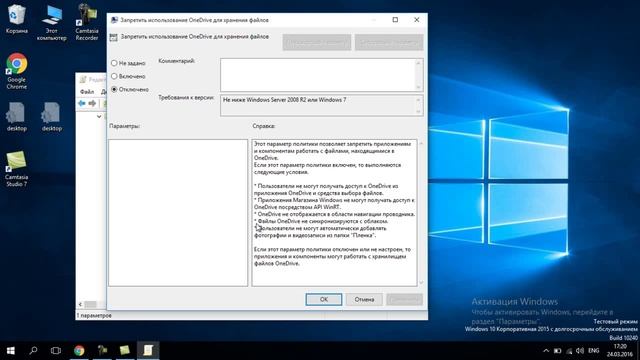This screenshot has width=640, height=360.
Task: Switch to Camtasia Recorder taskbar item
Action: (102, 350)
